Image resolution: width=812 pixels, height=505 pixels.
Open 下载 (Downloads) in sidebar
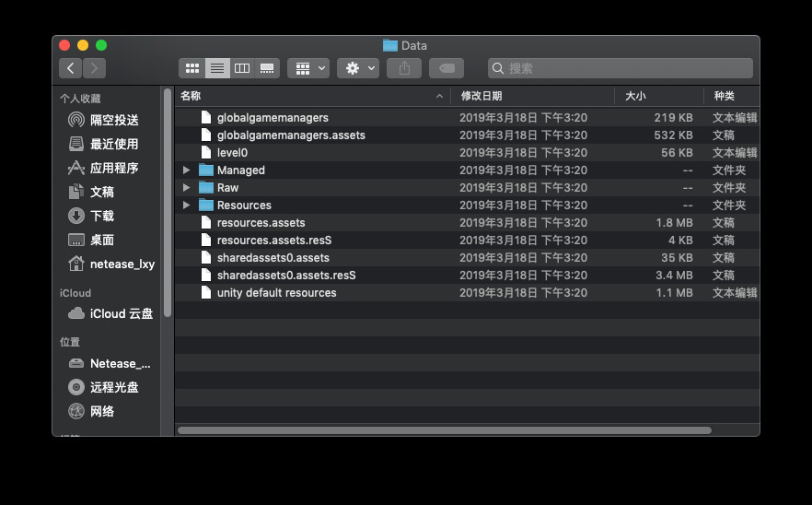click(102, 216)
